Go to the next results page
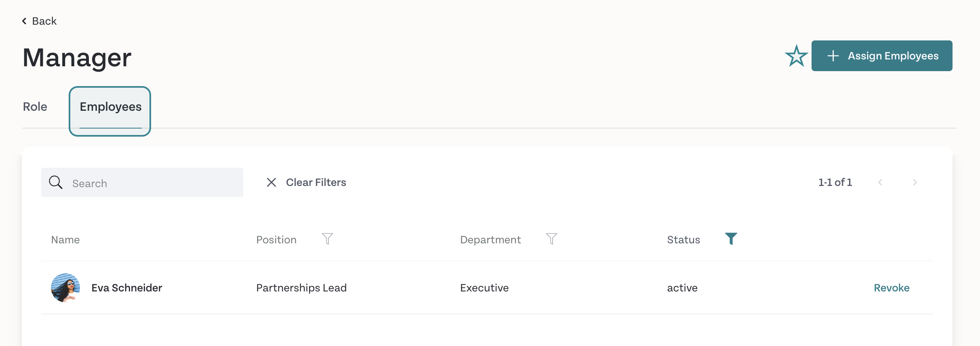The image size is (980, 346). tap(915, 182)
